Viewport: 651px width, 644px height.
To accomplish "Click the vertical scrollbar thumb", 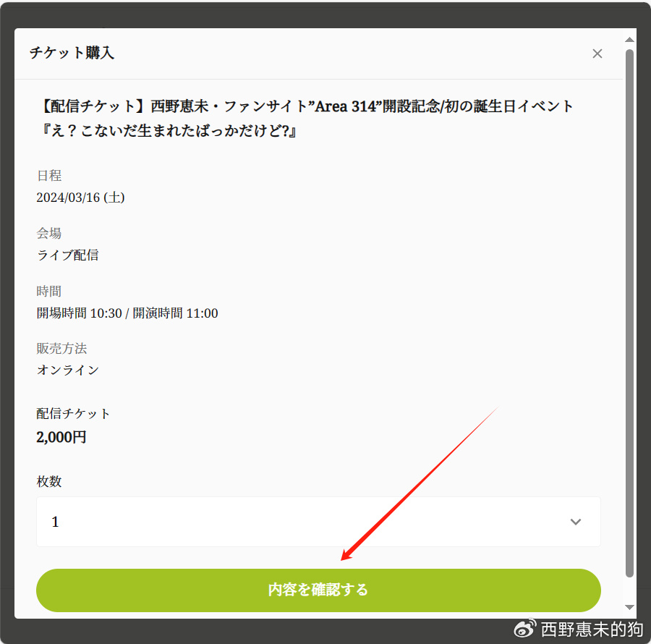I will 629,313.
